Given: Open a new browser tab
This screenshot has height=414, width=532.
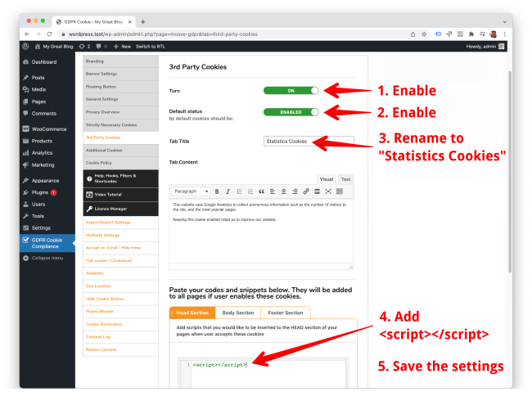Looking at the screenshot, I should 143,22.
